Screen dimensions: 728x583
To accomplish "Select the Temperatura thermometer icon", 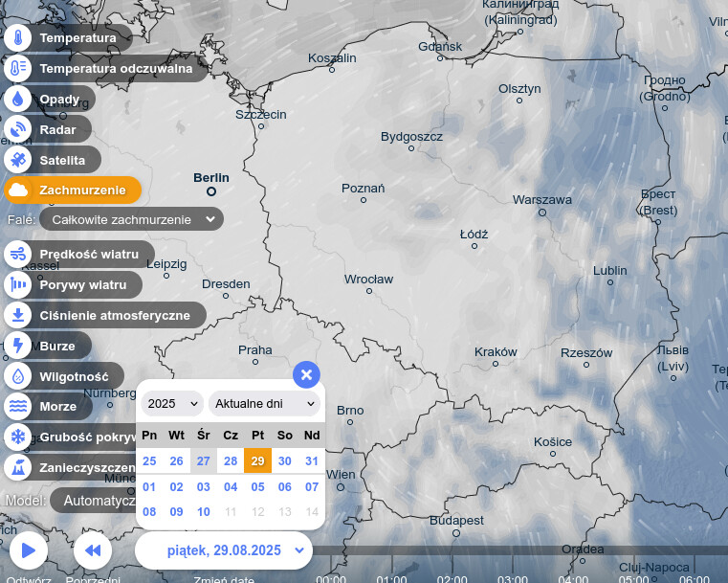I will pyautogui.click(x=18, y=38).
